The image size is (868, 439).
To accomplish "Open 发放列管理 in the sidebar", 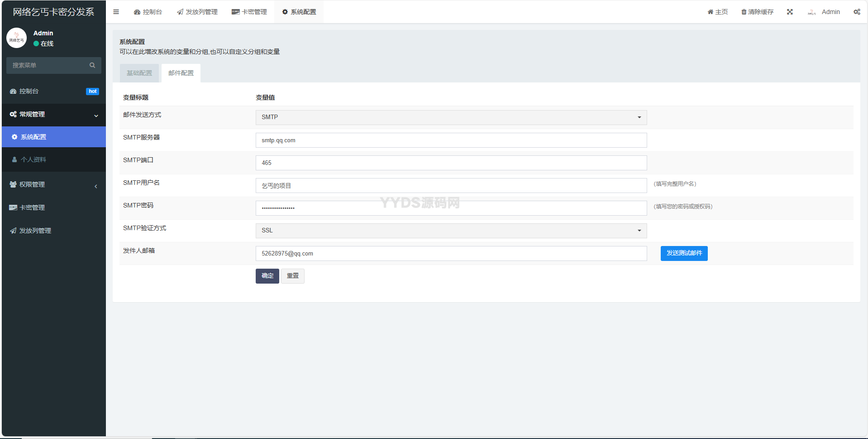I will [35, 231].
